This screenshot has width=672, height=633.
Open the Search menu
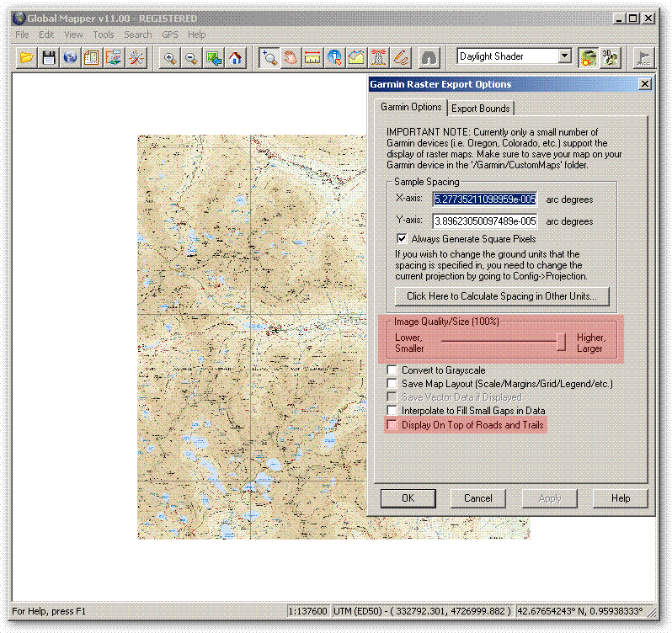point(137,35)
